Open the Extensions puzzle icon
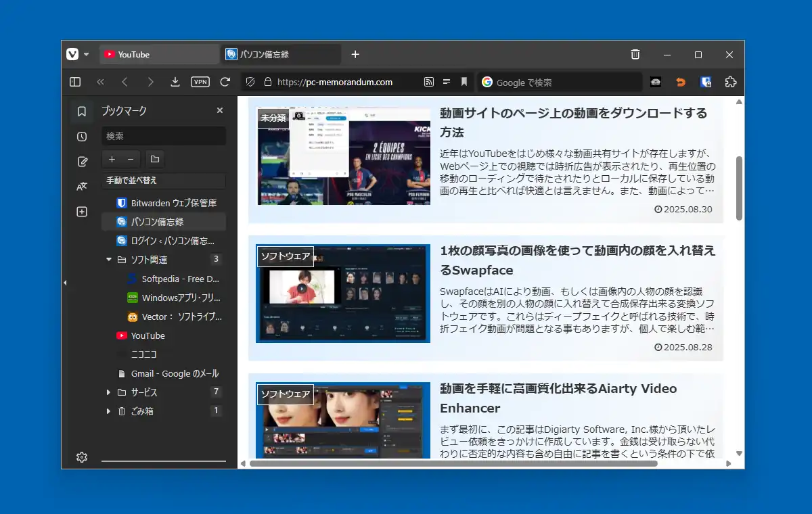Image resolution: width=812 pixels, height=514 pixels. click(x=730, y=82)
